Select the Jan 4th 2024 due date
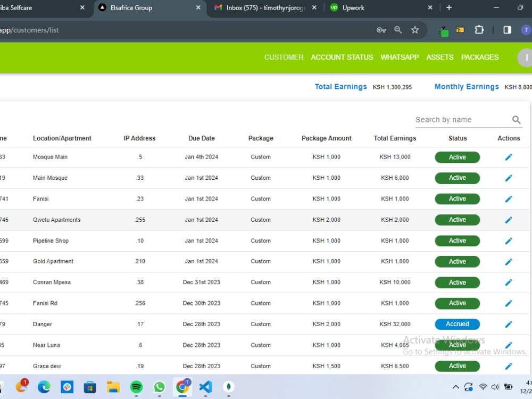The width and height of the screenshot is (532, 399). (202, 157)
